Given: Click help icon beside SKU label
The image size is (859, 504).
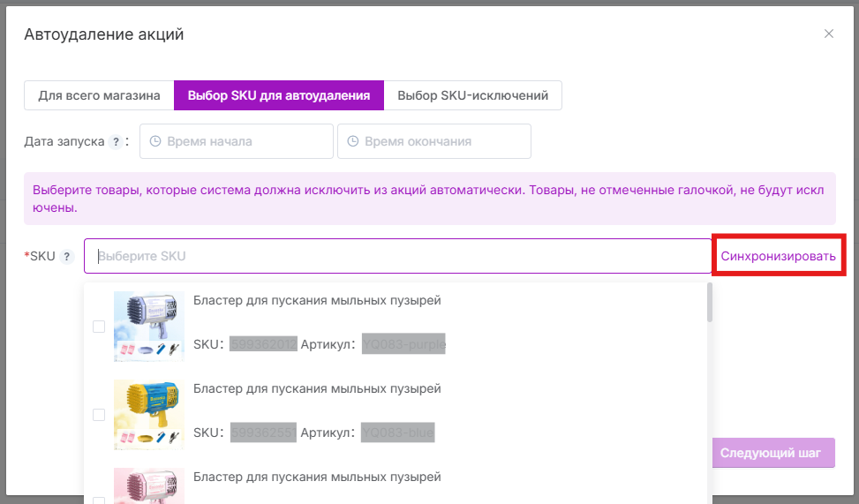Looking at the screenshot, I should pos(66,257).
